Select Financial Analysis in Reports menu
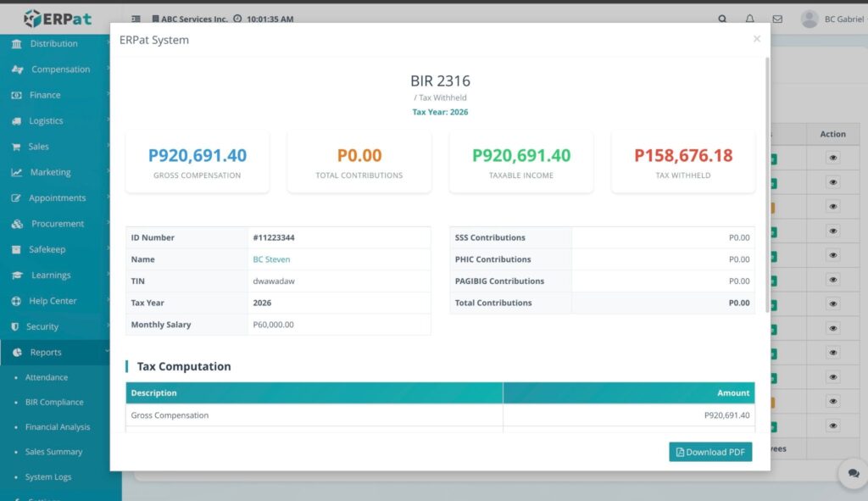 click(x=58, y=427)
